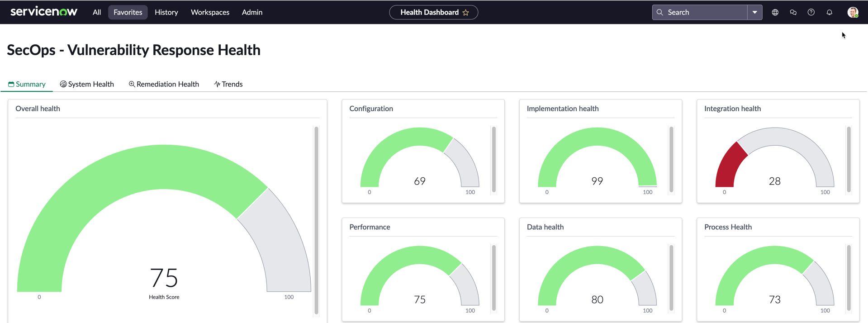868x323 pixels.
Task: Click the Data health card title
Action: pyautogui.click(x=545, y=227)
